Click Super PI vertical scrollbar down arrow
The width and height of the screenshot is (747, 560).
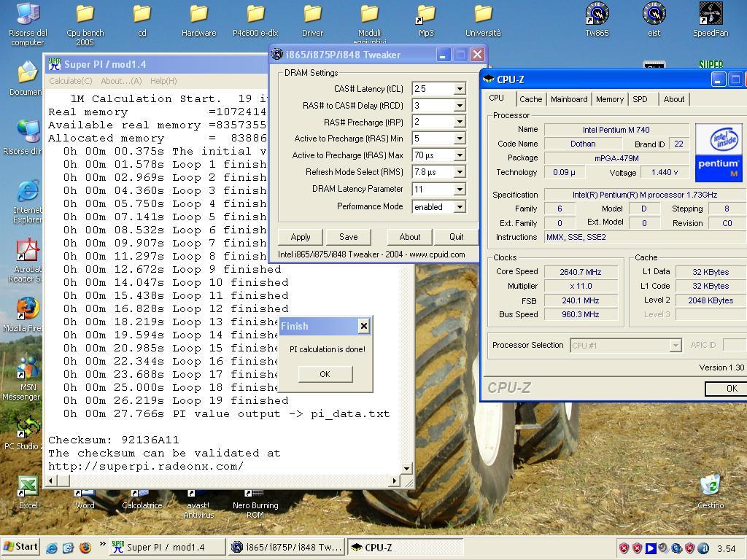[x=406, y=469]
